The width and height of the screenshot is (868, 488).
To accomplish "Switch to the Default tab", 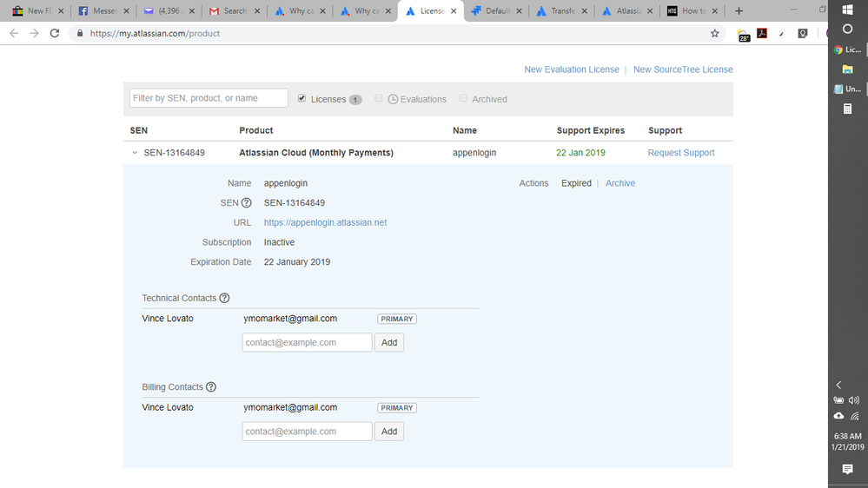I will click(496, 11).
